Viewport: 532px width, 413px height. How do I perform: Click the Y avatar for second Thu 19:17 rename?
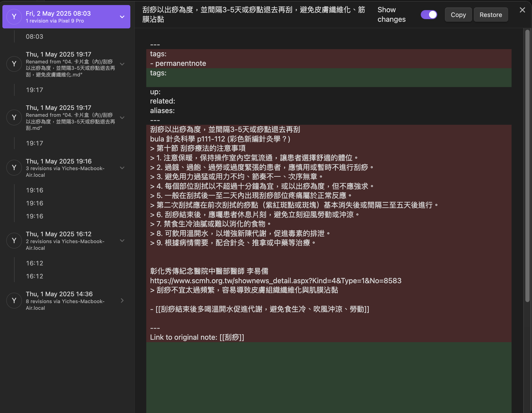pyautogui.click(x=14, y=117)
